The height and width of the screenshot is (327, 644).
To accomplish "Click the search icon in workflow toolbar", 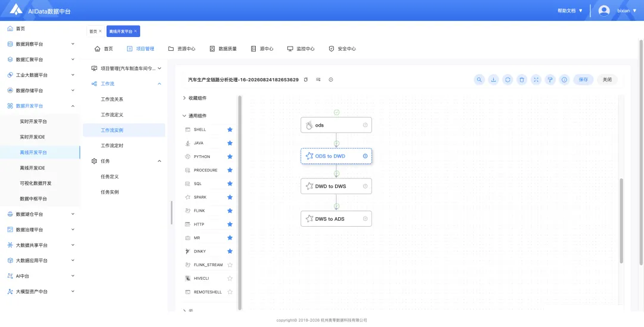I will click(x=479, y=80).
